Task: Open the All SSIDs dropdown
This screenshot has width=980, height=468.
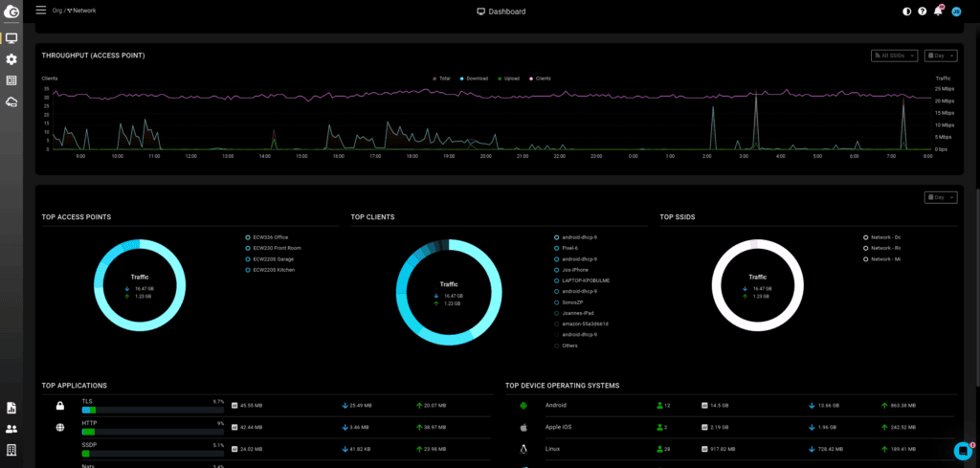Action: pos(895,56)
